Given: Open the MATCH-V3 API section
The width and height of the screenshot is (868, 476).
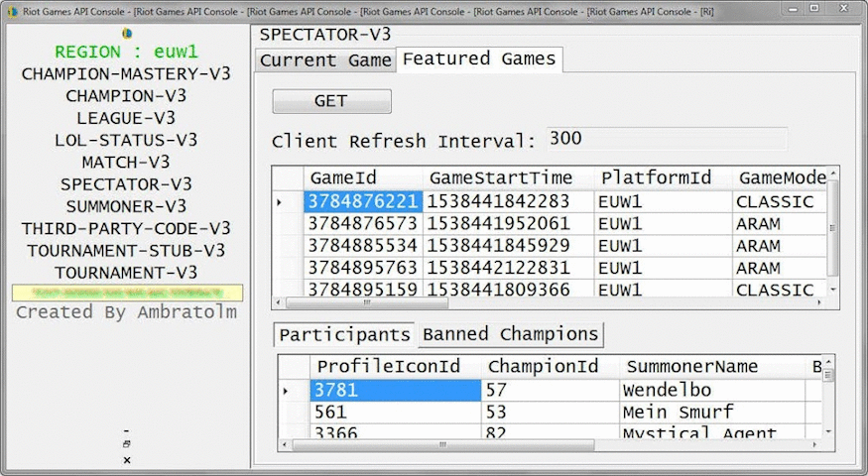Looking at the screenshot, I should pyautogui.click(x=125, y=162).
